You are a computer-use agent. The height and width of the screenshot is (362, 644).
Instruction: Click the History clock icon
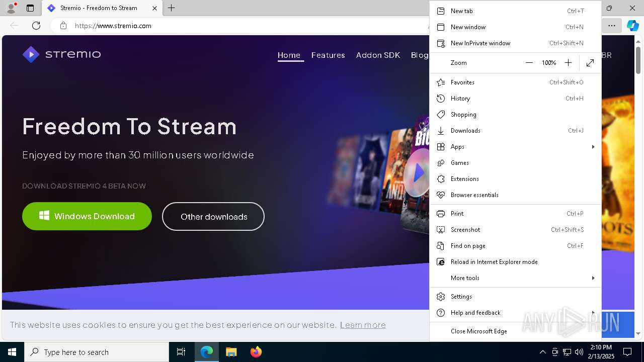(x=441, y=99)
